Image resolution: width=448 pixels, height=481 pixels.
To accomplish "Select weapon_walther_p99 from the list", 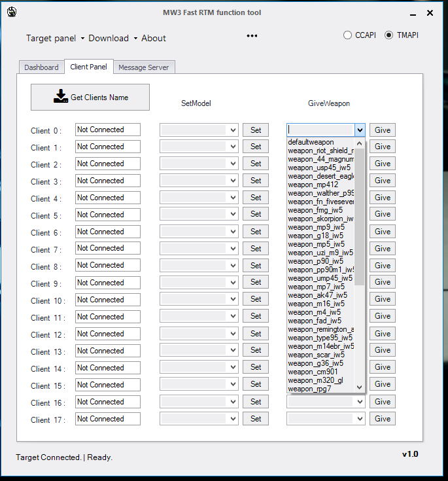I will coord(320,193).
